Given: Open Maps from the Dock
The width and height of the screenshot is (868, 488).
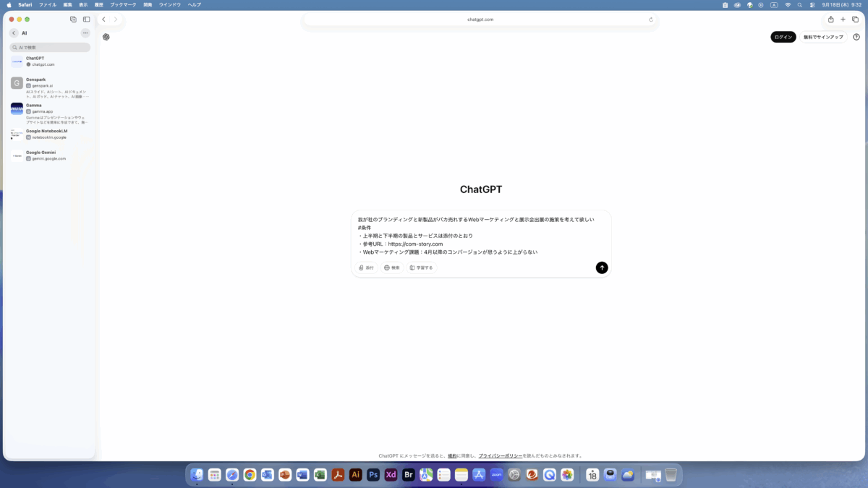Looking at the screenshot, I should (x=426, y=475).
